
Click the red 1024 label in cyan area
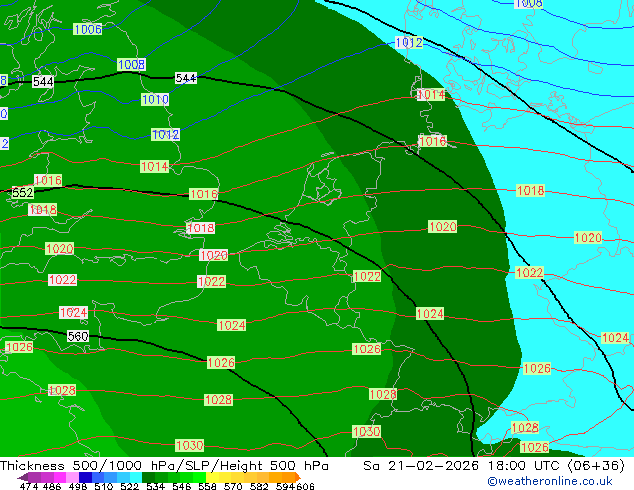[x=615, y=338]
